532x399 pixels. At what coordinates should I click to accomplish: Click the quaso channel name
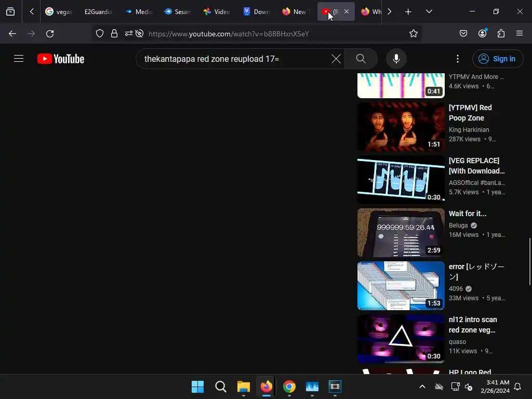click(x=457, y=342)
